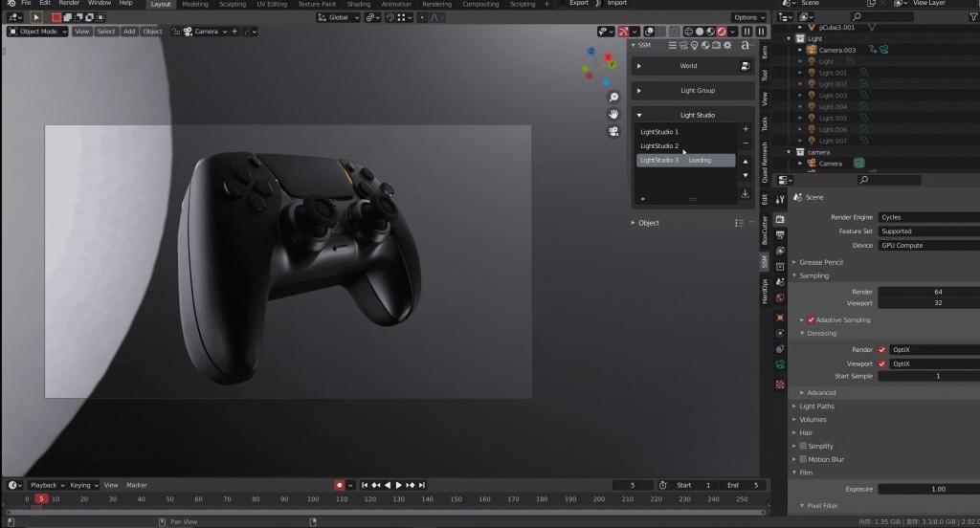Enable the Motion Blur checkbox
The width and height of the screenshot is (980, 528).
[x=803, y=459]
